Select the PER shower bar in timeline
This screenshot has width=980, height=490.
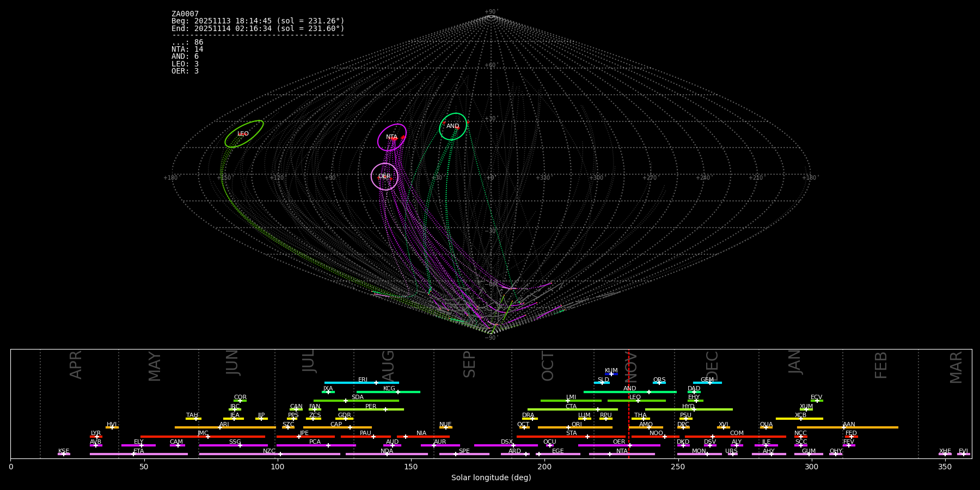pyautogui.click(x=371, y=409)
